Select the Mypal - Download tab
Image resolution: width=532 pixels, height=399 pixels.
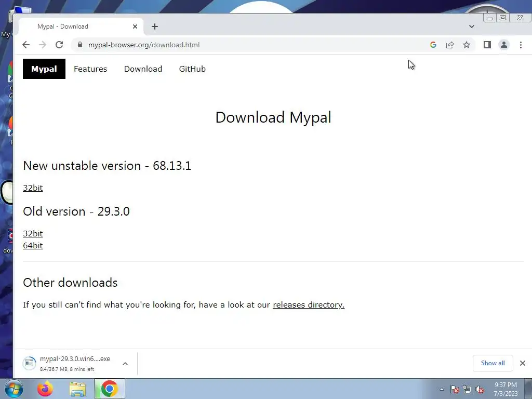click(81, 26)
